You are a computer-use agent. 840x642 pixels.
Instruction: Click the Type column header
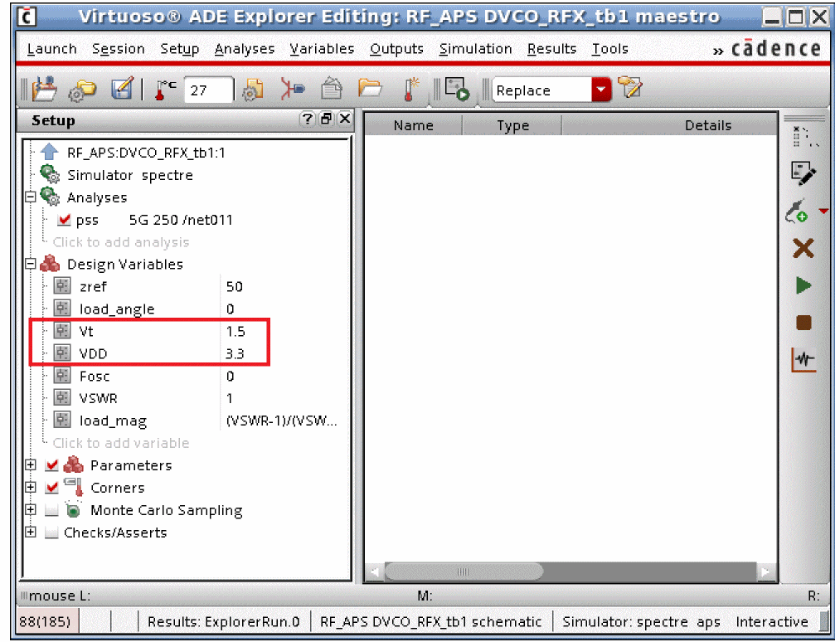pyautogui.click(x=512, y=125)
